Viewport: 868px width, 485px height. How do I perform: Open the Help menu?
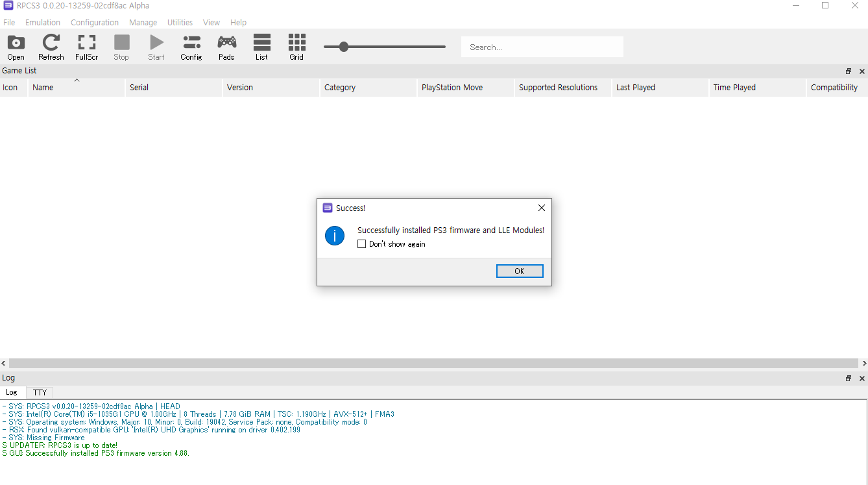pos(238,22)
